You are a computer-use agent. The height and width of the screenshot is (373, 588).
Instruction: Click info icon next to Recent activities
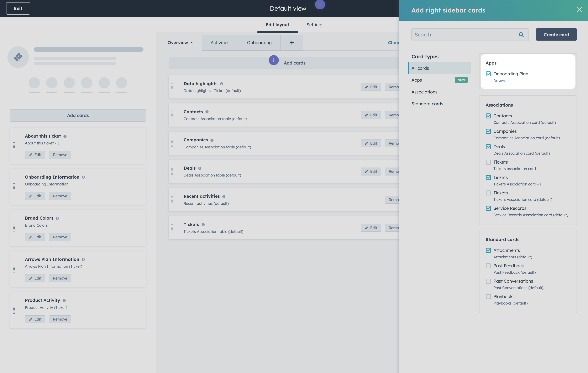(x=224, y=196)
